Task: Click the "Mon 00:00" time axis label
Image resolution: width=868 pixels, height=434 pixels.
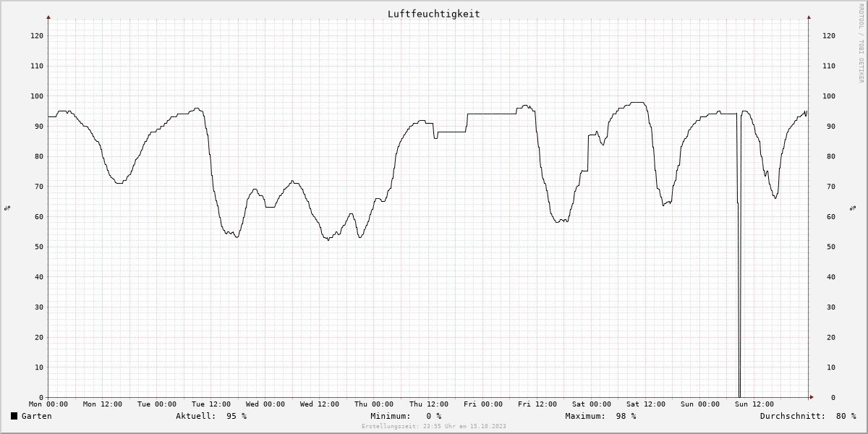Action: coord(48,404)
